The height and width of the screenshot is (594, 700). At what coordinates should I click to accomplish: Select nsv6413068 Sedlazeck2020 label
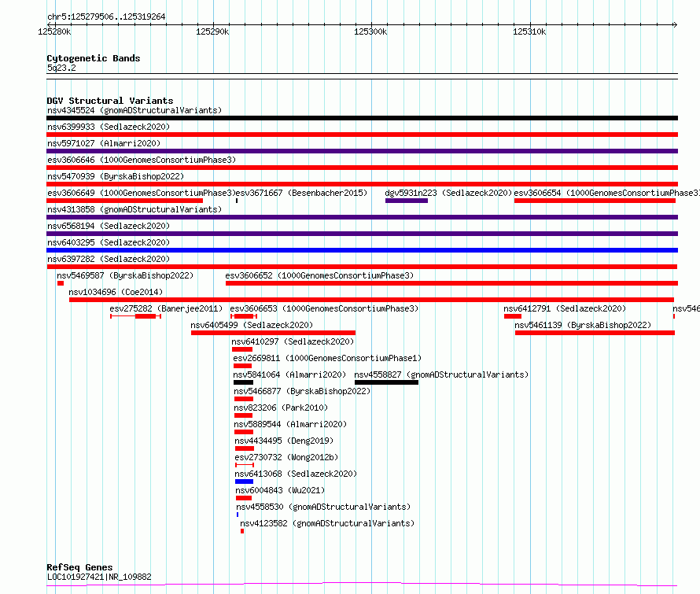(x=296, y=474)
